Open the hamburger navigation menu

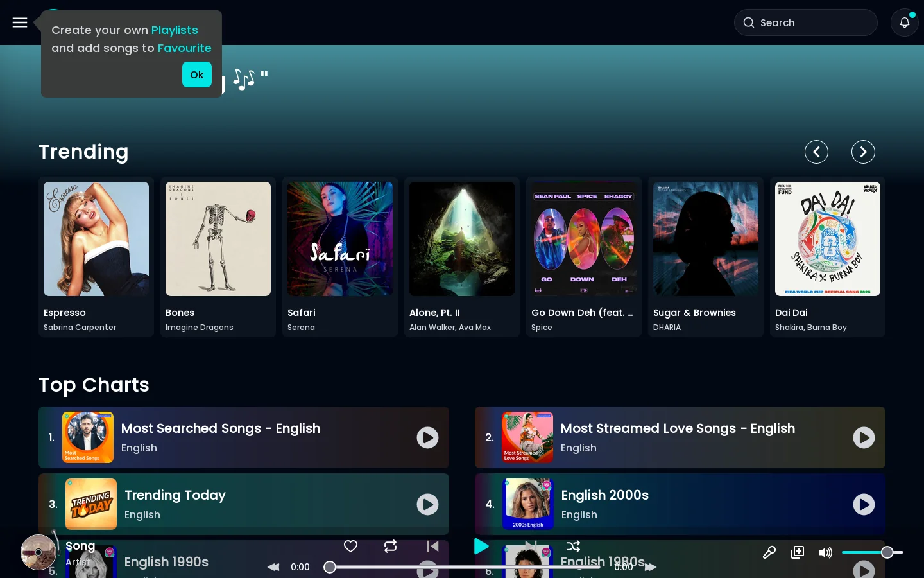coord(20,22)
